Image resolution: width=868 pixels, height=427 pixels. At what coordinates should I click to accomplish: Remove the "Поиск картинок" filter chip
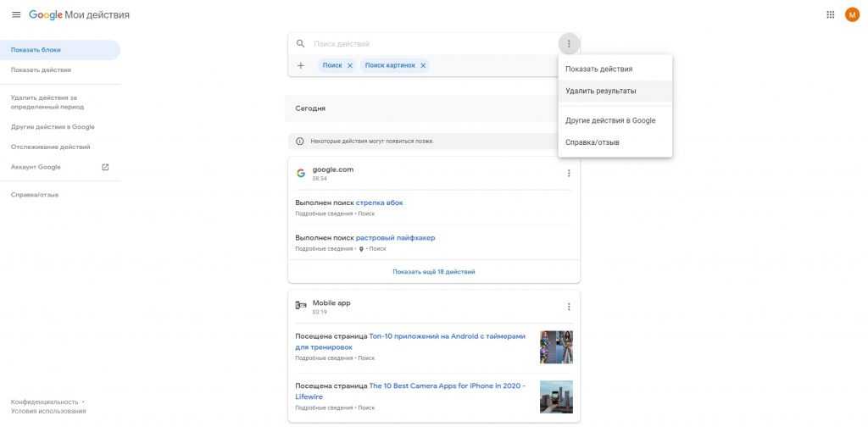423,65
